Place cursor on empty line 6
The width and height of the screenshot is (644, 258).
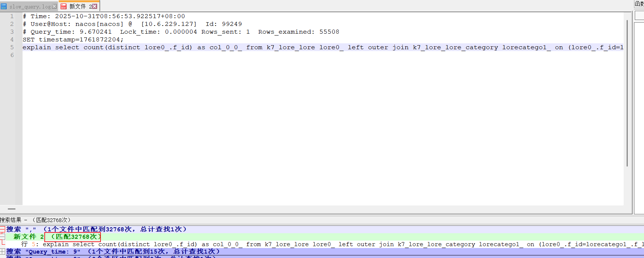(148, 55)
